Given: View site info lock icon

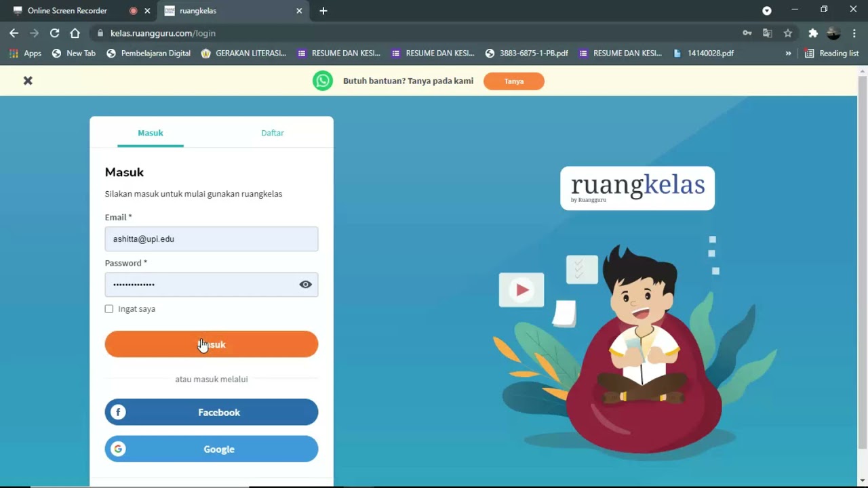Looking at the screenshot, I should click(100, 33).
